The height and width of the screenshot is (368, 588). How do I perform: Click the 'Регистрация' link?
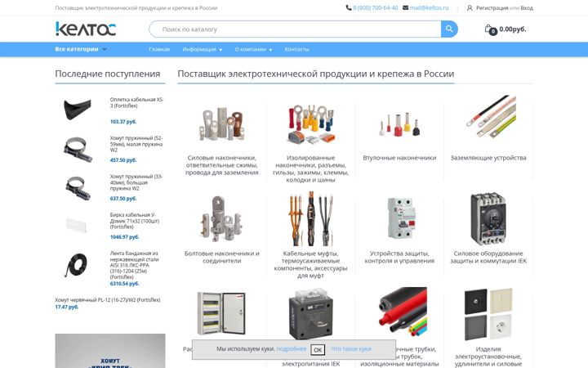click(x=492, y=8)
